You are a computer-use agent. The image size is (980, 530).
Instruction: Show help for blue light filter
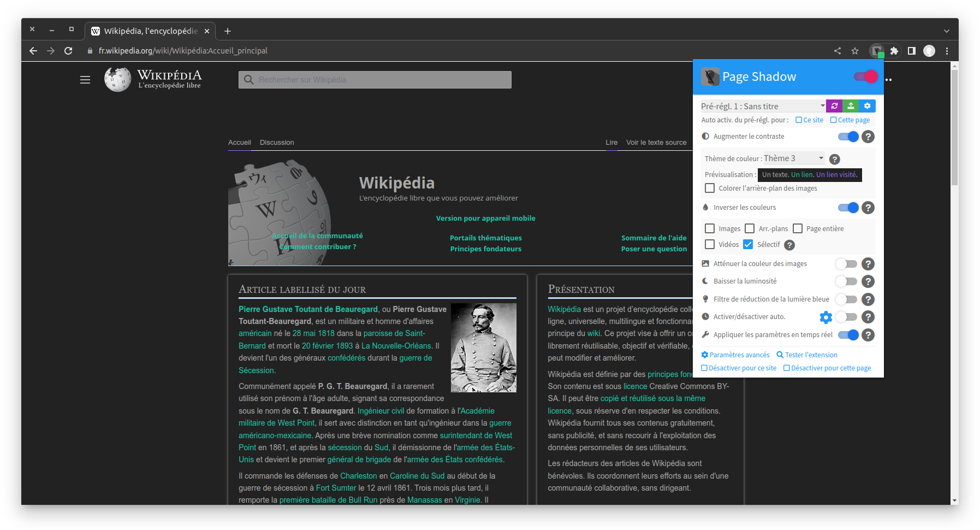click(868, 299)
